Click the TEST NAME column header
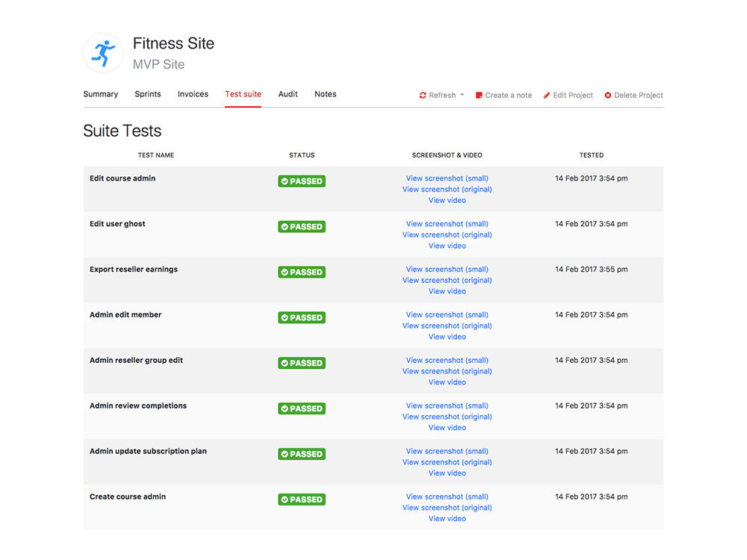 pyautogui.click(x=156, y=155)
